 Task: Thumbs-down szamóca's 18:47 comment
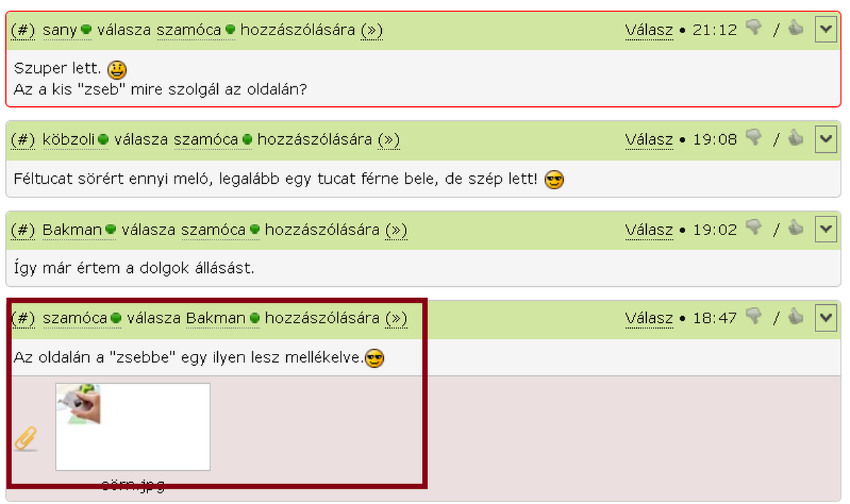tap(754, 316)
